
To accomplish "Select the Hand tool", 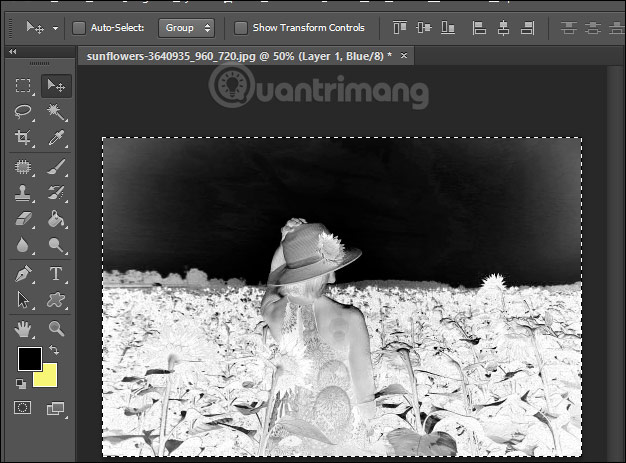I will (x=23, y=327).
